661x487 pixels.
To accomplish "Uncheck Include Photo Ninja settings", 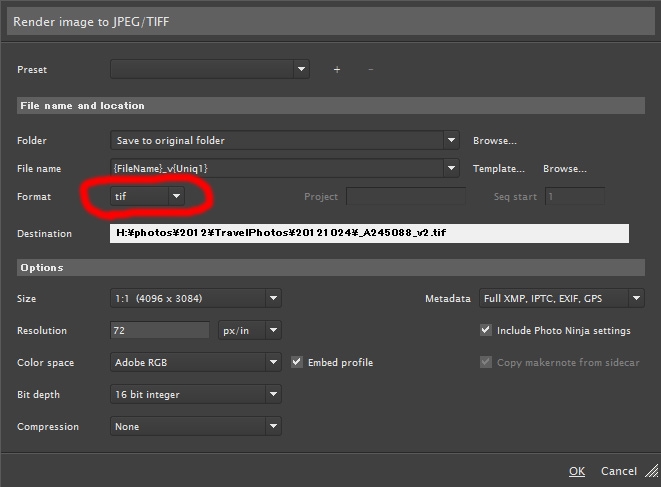I will 486,330.
